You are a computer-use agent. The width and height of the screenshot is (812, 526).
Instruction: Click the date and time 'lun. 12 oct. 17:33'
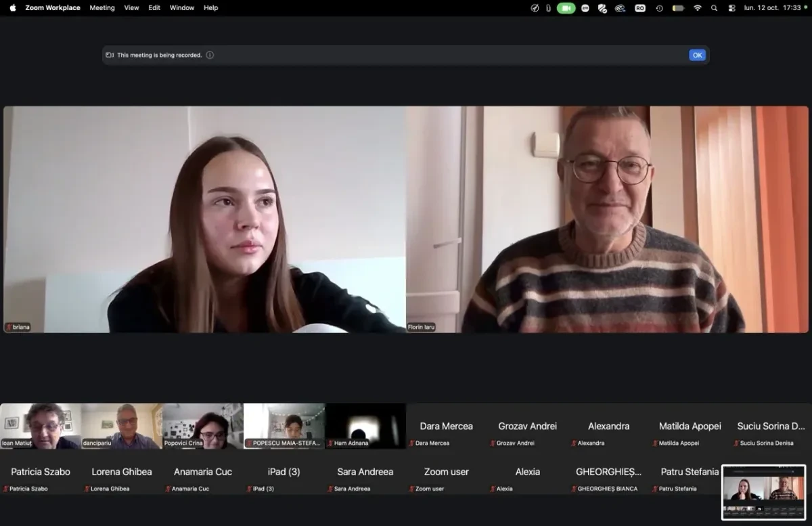point(772,8)
